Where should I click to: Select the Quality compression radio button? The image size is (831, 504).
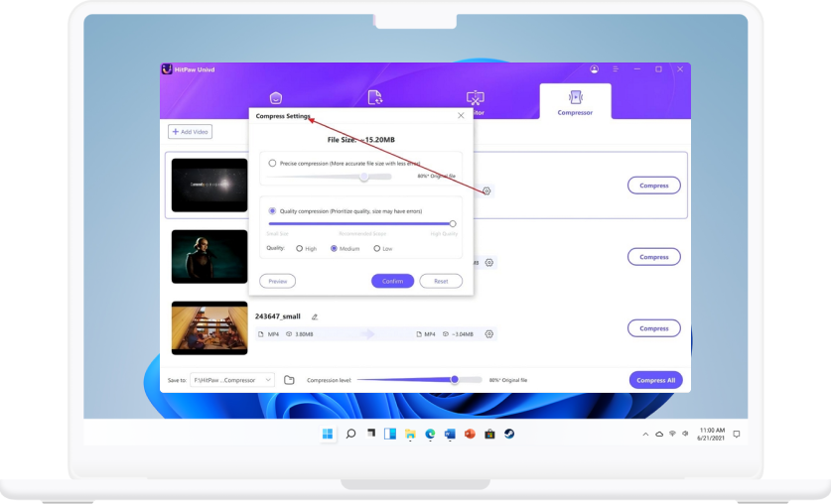272,210
